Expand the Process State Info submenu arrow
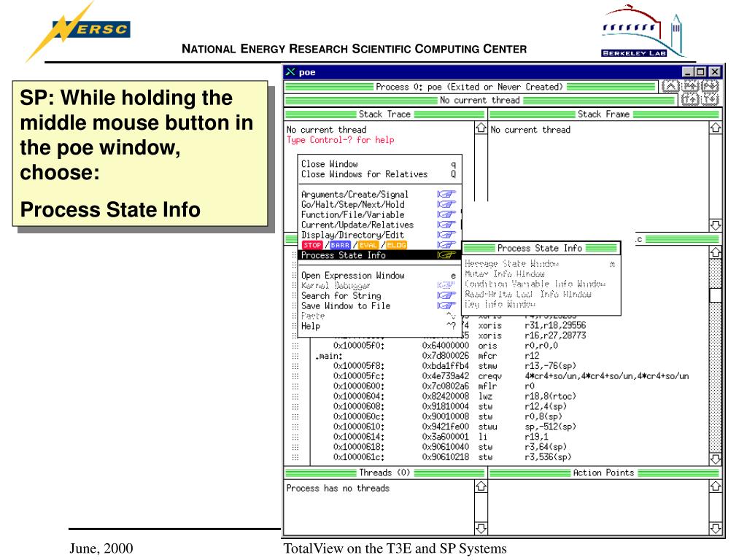Viewport: 747px width, 560px height. point(446,254)
